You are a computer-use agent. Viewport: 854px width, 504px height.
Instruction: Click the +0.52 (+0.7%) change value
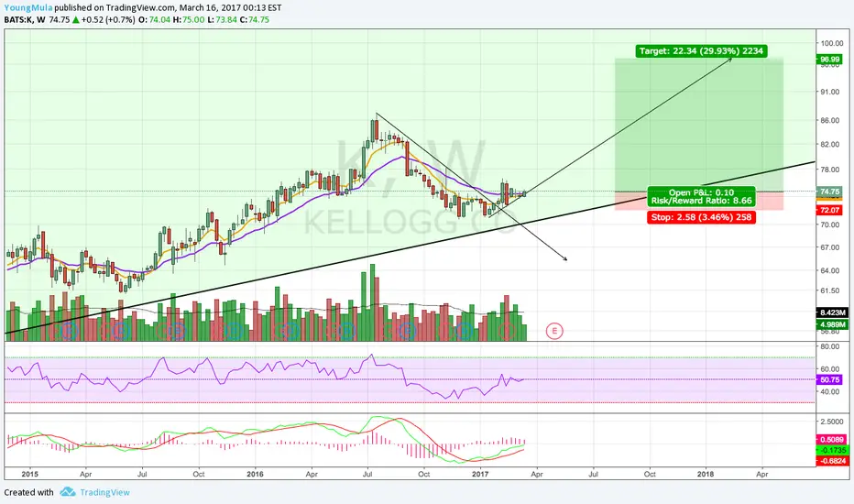(x=108, y=19)
